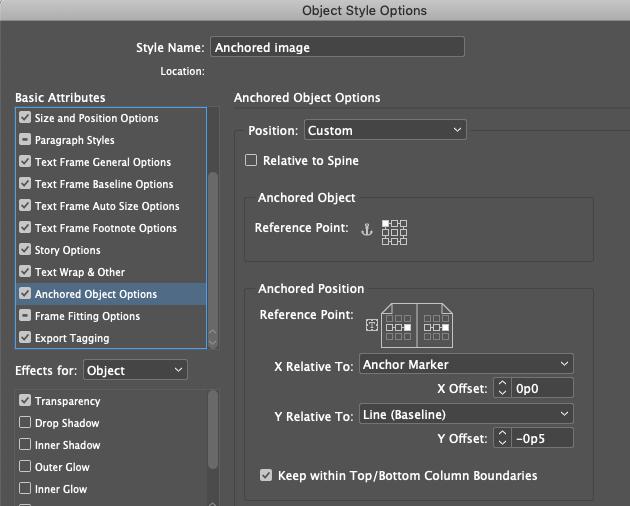Select Size and Position Options row

(111, 118)
